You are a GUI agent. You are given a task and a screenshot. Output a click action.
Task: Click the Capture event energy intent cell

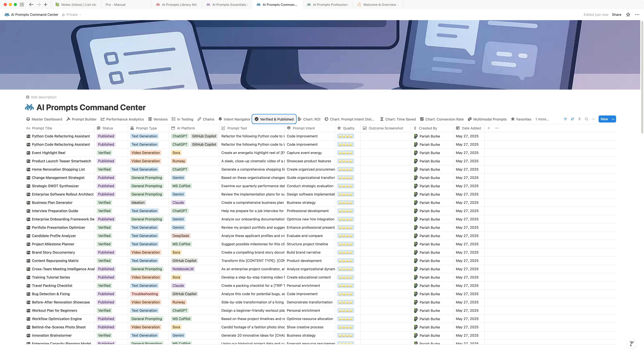(310, 153)
